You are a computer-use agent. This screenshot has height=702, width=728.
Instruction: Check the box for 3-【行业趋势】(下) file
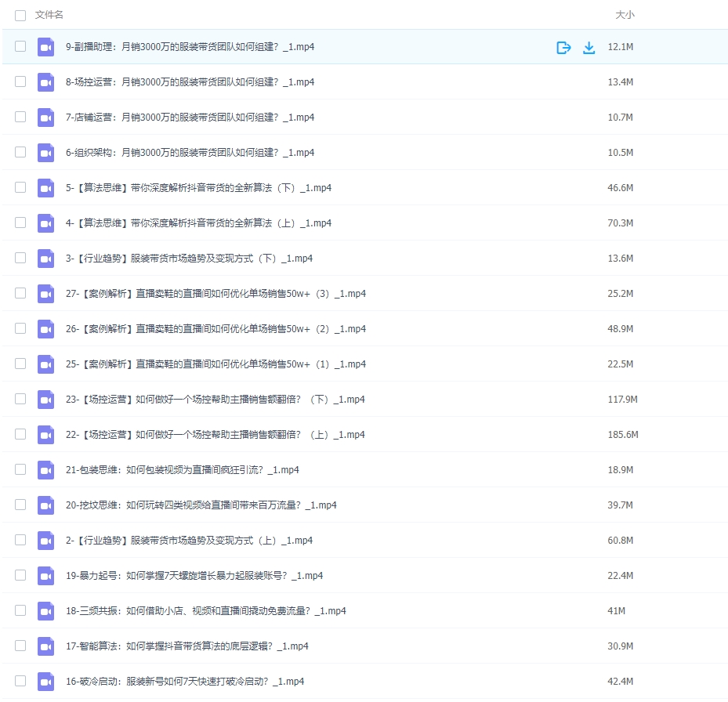click(x=20, y=259)
